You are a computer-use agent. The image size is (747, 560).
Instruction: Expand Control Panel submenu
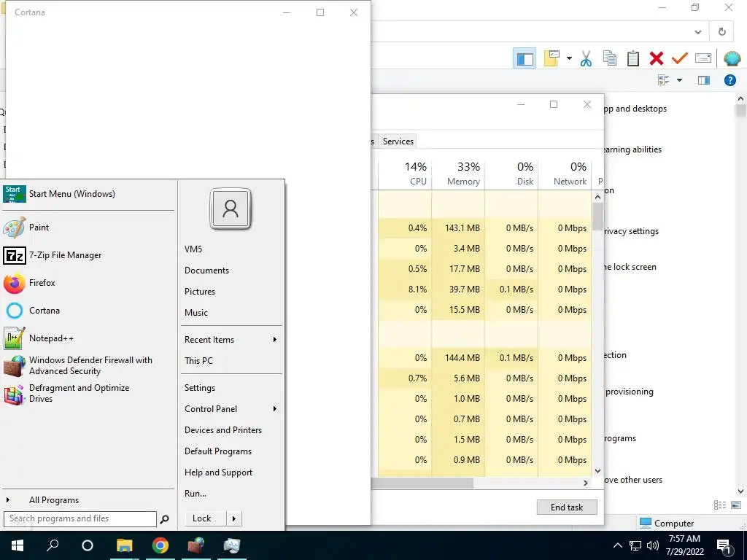coord(274,409)
